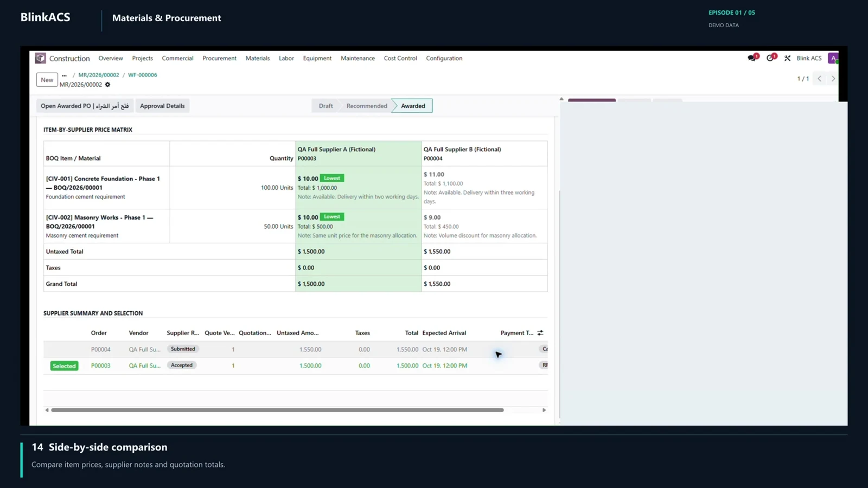
Task: Open the Maintenance menu
Action: click(358, 58)
